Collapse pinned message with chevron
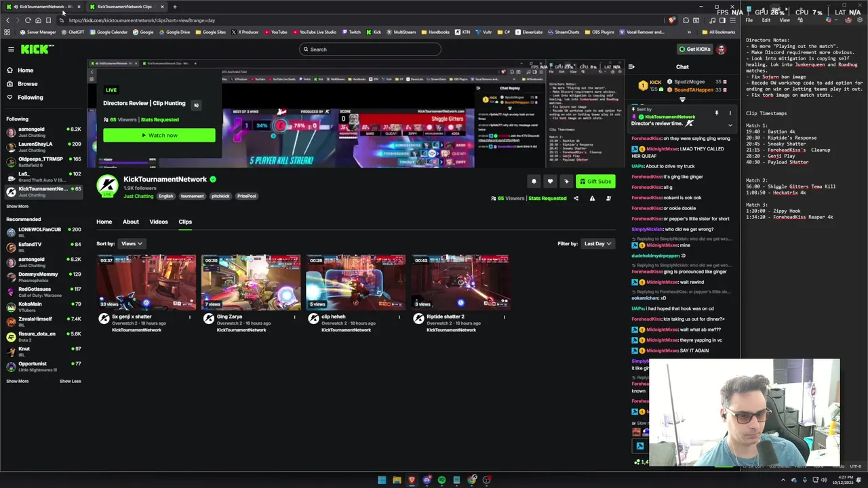868x488 pixels. 730,125
